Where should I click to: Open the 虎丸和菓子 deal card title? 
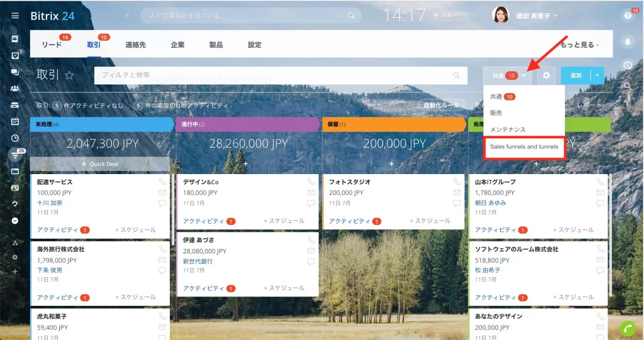coord(52,317)
